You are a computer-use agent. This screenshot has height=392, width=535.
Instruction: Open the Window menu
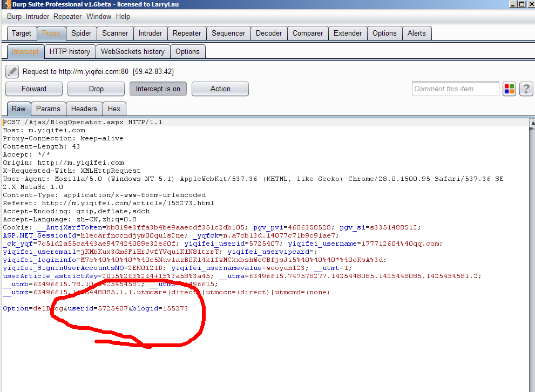tap(99, 16)
